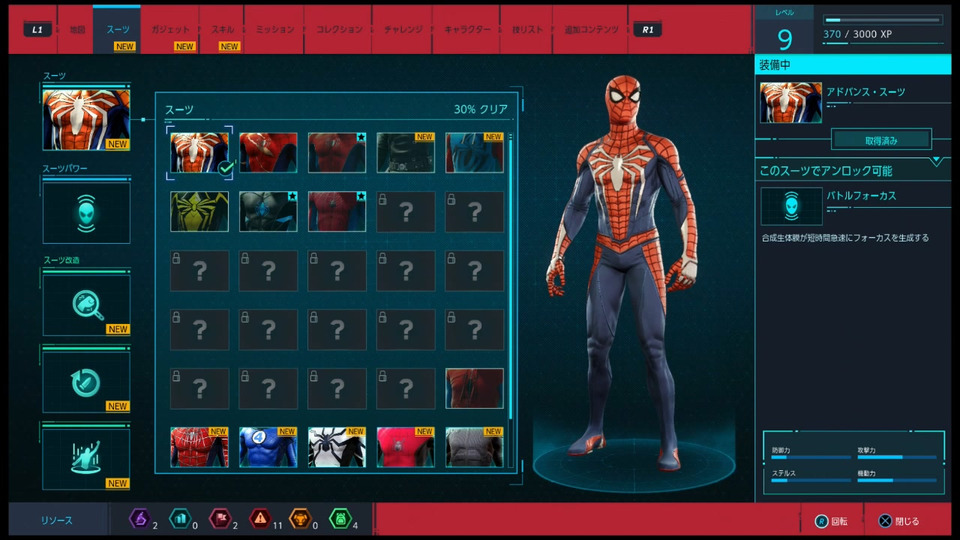
Task: Click the バトルフォーカス label
Action: tap(861, 196)
